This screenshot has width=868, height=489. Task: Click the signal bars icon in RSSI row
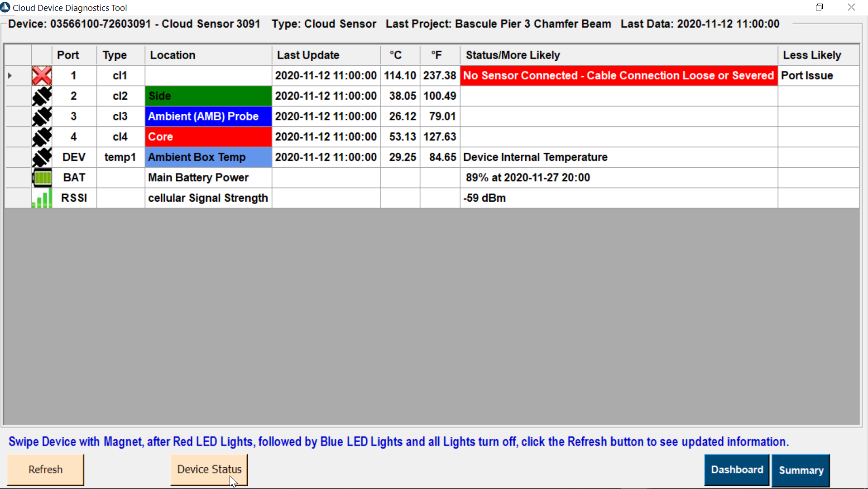click(x=42, y=198)
